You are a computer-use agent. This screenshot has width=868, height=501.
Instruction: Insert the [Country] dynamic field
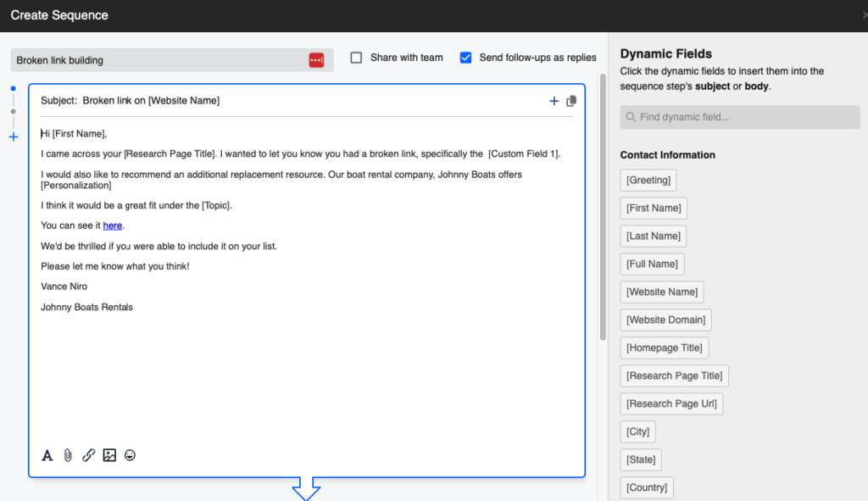coord(646,487)
